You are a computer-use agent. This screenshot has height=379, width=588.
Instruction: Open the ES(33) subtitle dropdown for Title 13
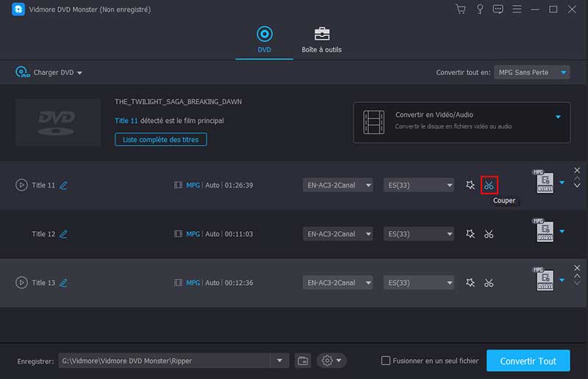coord(418,283)
